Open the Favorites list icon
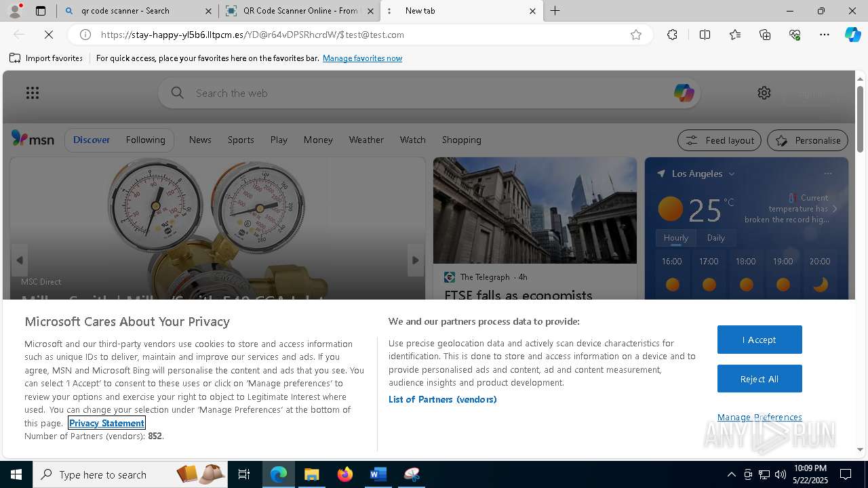Image resolution: width=868 pixels, height=488 pixels. [x=735, y=35]
